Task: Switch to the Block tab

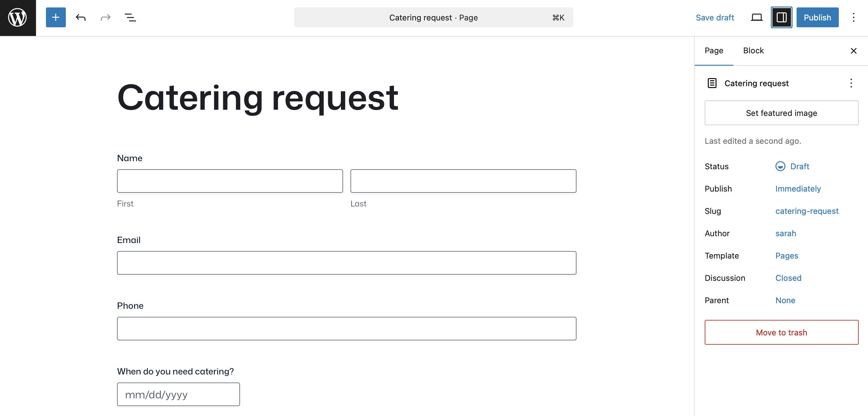Action: [x=754, y=51]
